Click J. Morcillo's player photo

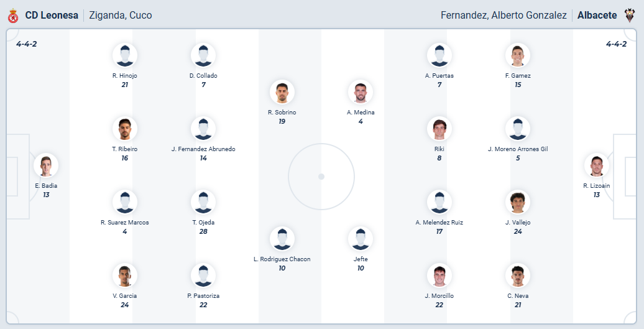tap(439, 276)
